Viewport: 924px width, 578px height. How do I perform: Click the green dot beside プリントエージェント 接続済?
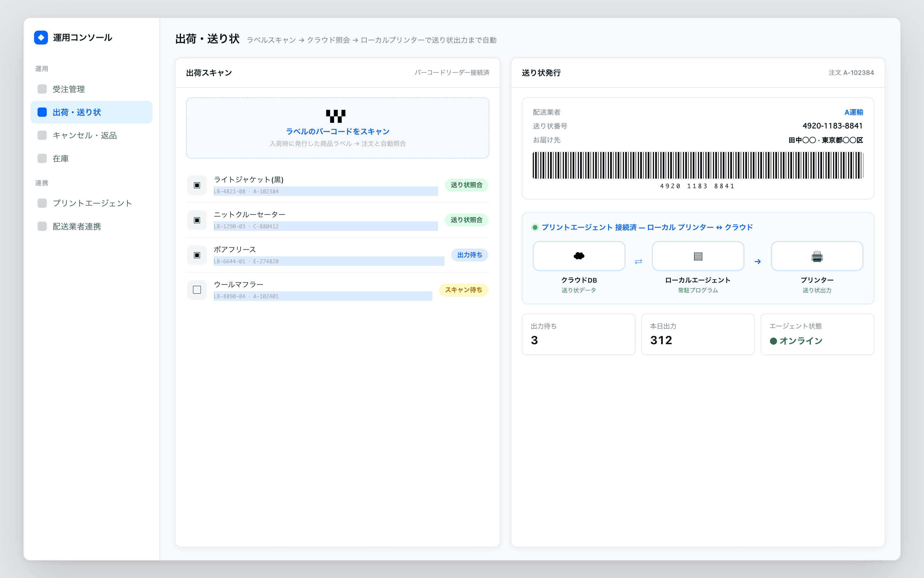point(535,227)
